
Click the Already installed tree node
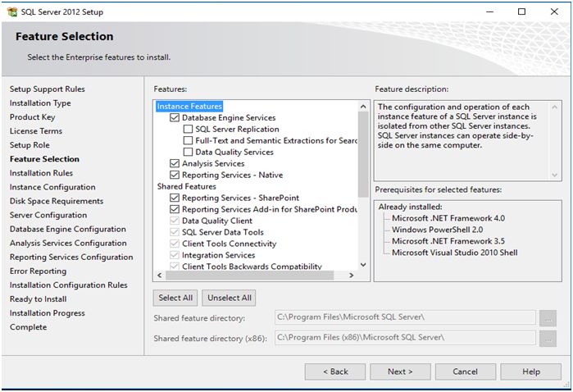pos(410,207)
